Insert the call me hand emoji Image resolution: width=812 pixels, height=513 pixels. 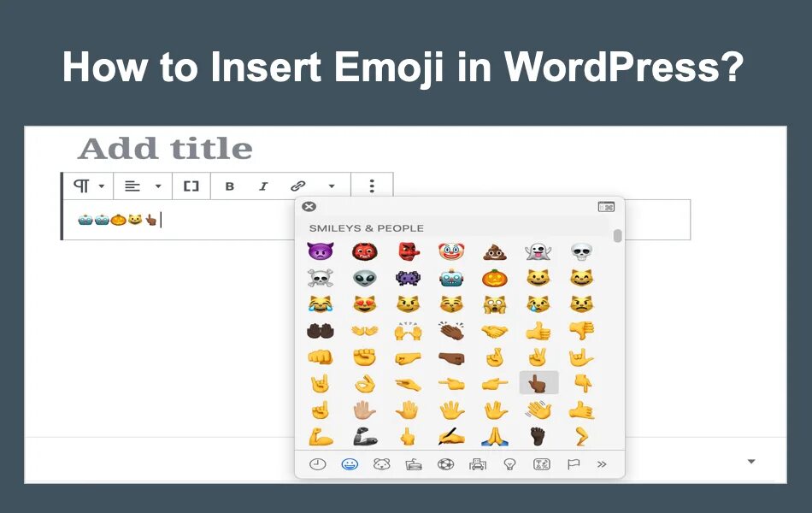click(581, 410)
